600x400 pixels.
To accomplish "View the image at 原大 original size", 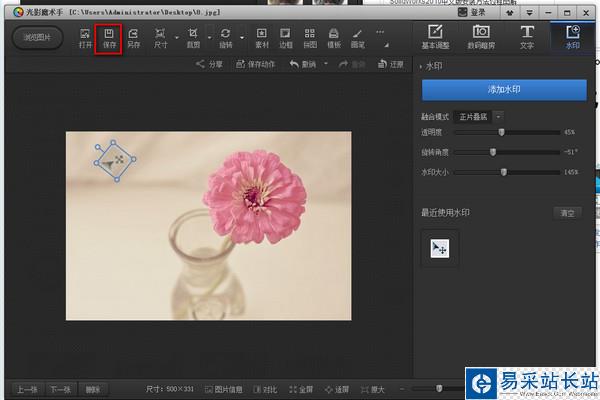I will [373, 390].
